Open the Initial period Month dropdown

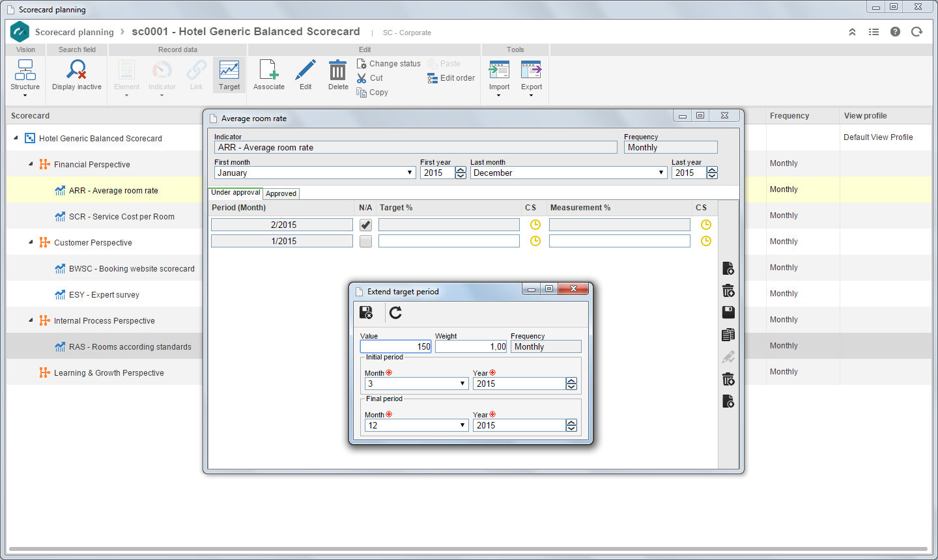[x=416, y=384]
